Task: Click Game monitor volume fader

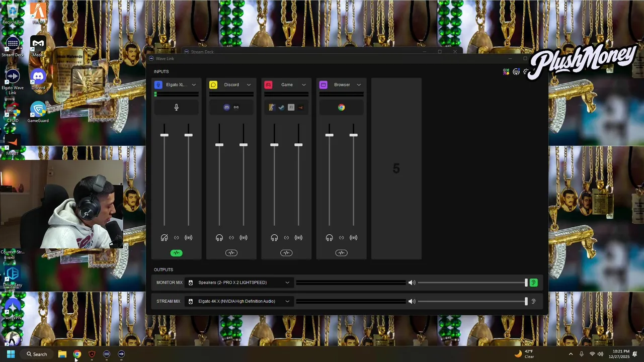Action: click(274, 145)
